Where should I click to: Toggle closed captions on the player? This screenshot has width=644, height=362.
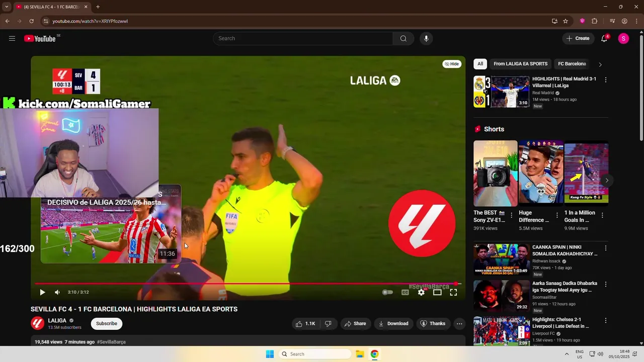(405, 292)
